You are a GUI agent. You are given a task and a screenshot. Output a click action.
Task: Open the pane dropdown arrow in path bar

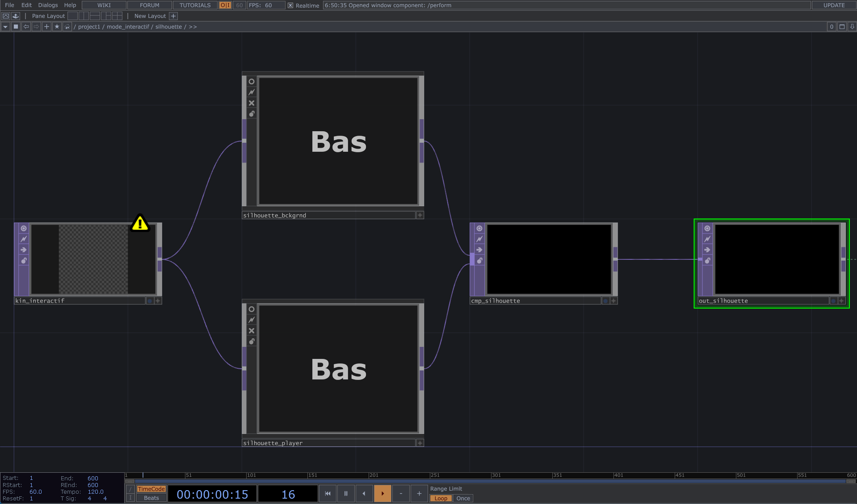click(x=5, y=27)
